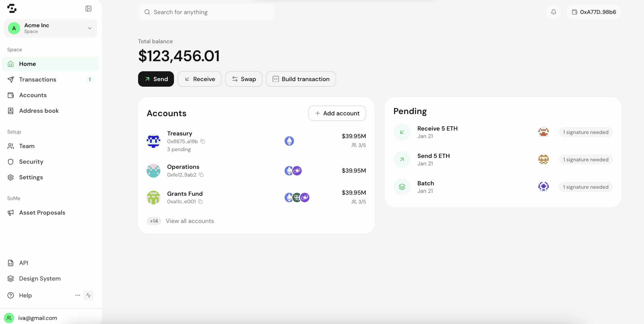
Task: Click Add account
Action: coord(337,113)
